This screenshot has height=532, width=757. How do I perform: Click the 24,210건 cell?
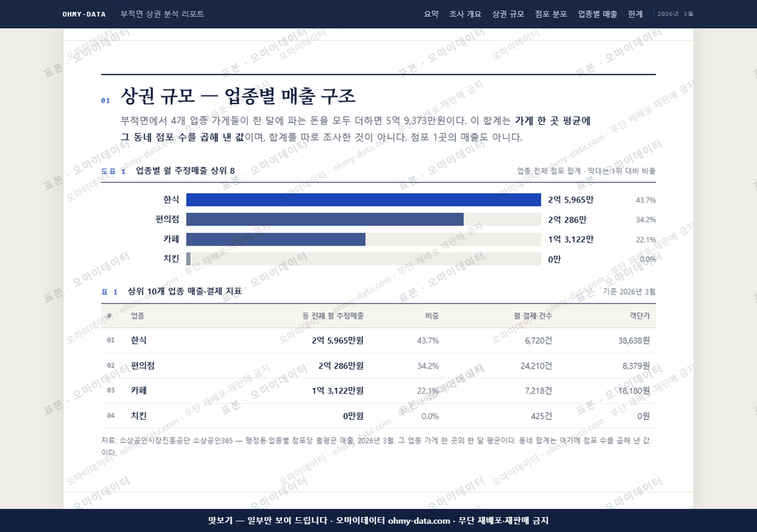536,366
